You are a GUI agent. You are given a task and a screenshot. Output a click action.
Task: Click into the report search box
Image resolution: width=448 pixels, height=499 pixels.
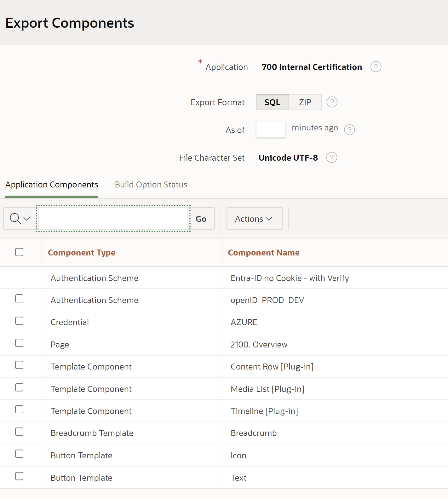113,218
